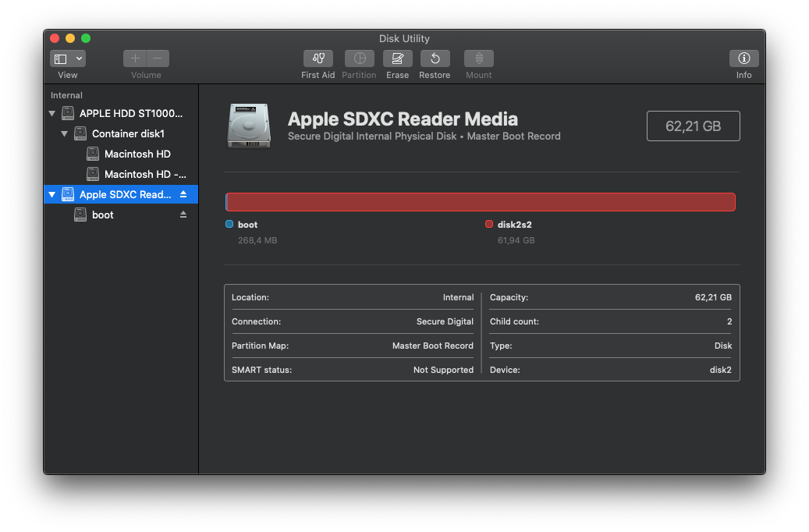This screenshot has height=532, width=809.
Task: Select Container disk1 in sidebar
Action: point(121,133)
